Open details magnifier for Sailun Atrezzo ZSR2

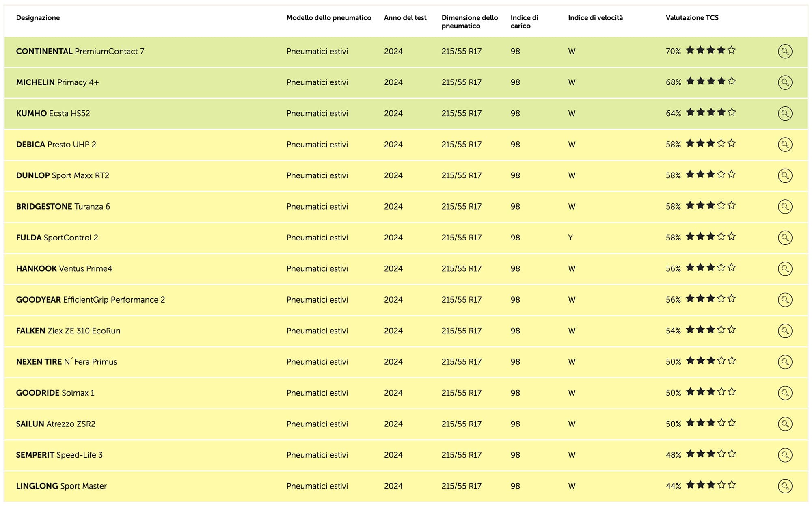click(785, 424)
